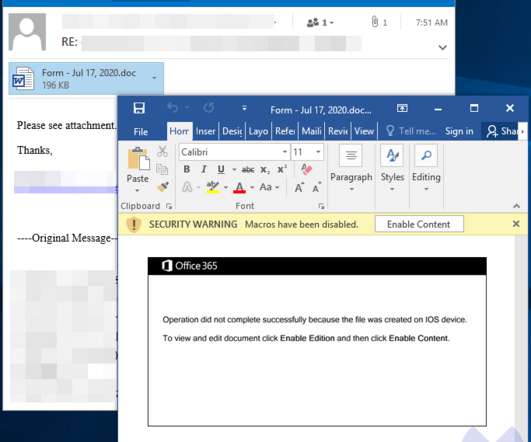Apply the yellow text highlight color
Image resolution: width=531 pixels, height=442 pixels.
click(213, 187)
